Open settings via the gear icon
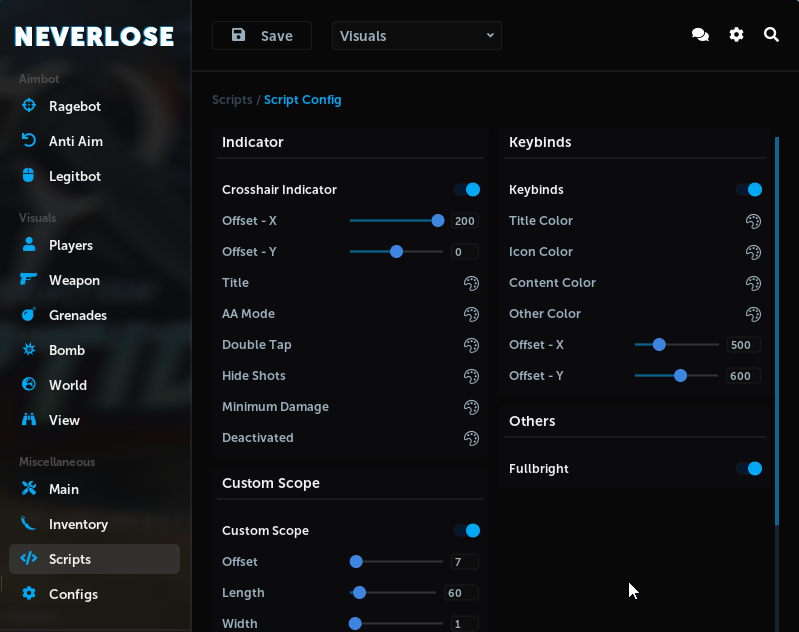The image size is (799, 632). (x=736, y=35)
